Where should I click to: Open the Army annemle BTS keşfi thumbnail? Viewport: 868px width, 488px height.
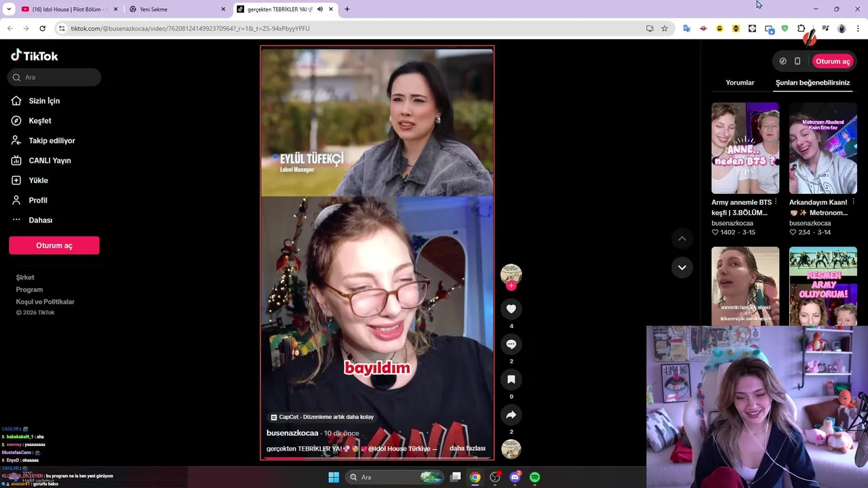point(745,148)
